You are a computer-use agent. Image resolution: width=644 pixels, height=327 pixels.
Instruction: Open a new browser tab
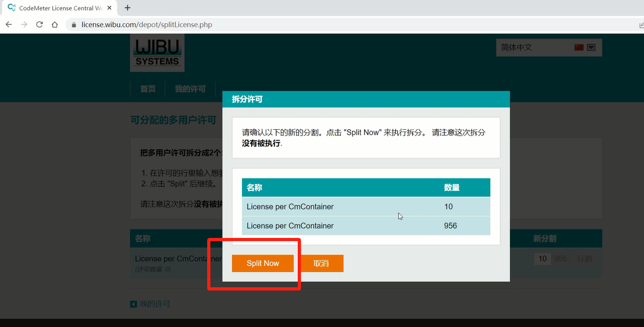128,8
